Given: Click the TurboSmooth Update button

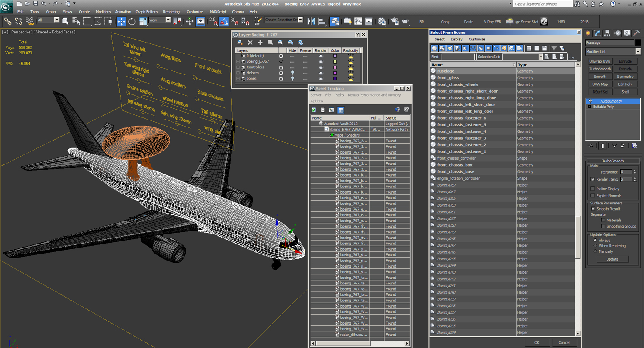Looking at the screenshot, I should [612, 259].
